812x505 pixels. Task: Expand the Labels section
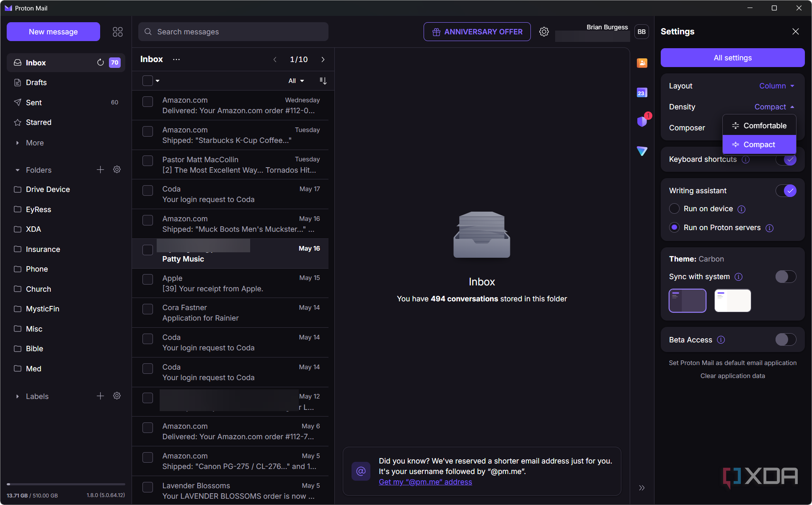17,396
